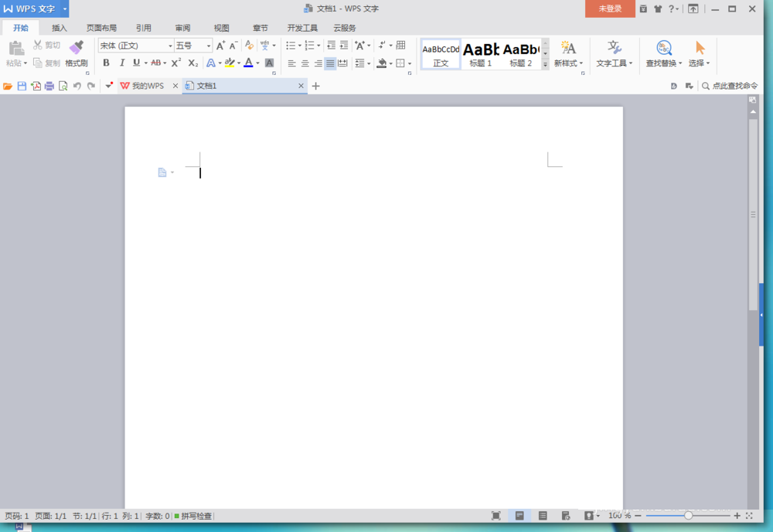This screenshot has height=532, width=773.
Task: Increase paragraph indent
Action: (x=344, y=46)
